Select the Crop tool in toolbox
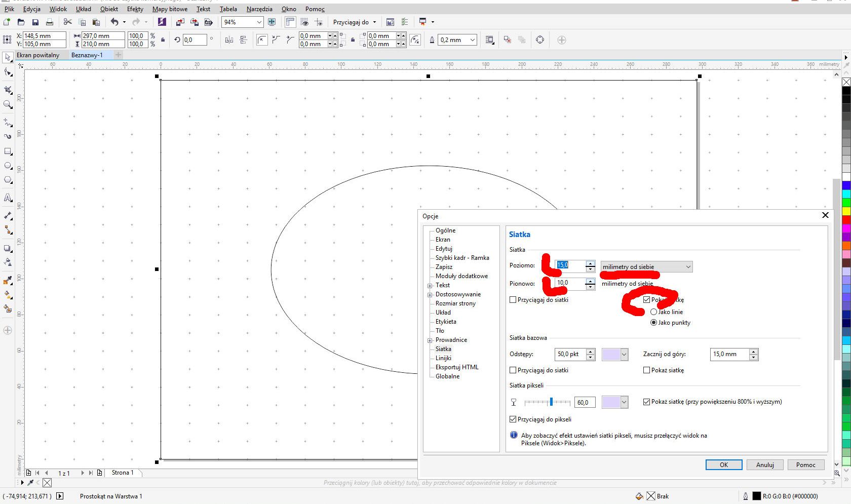The height and width of the screenshot is (504, 851). [x=8, y=90]
